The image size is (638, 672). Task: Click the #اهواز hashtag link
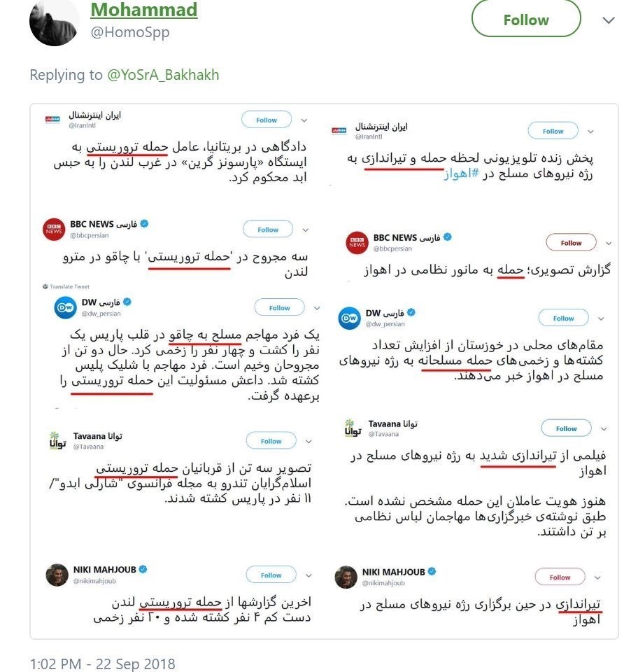coord(460,175)
